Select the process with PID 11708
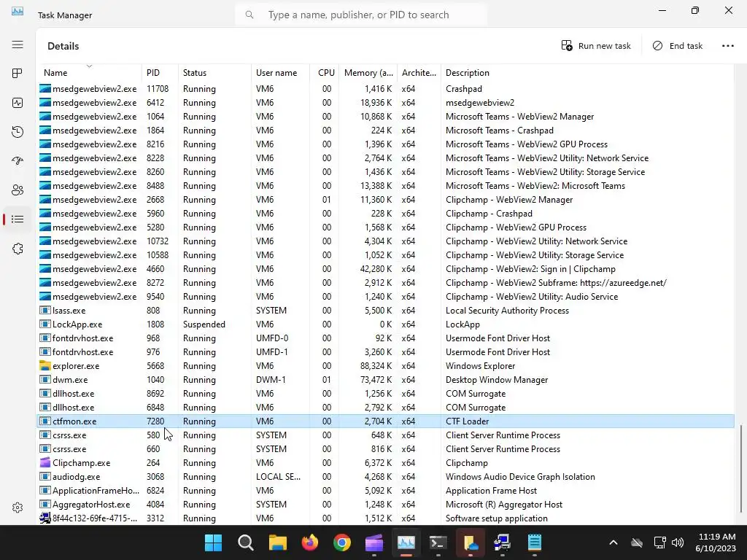This screenshot has height=560, width=747. [x=386, y=88]
